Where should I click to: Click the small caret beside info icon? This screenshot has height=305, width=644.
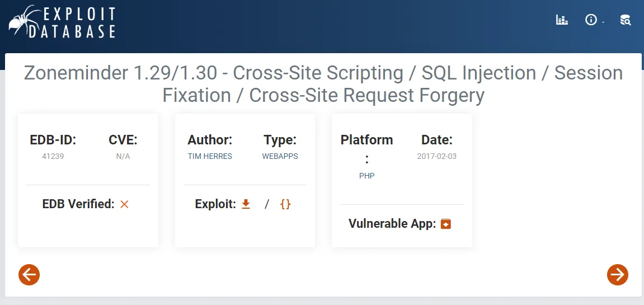pyautogui.click(x=603, y=22)
